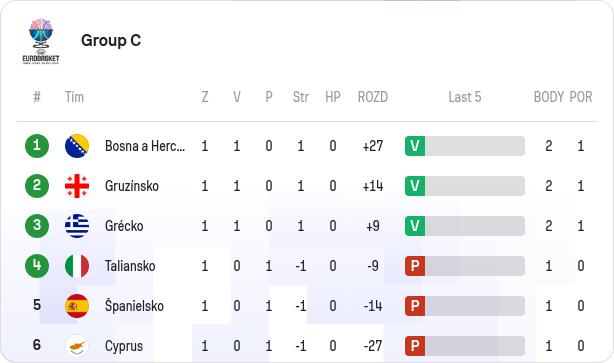Click the Cyprus flag icon
The height and width of the screenshot is (363, 614).
(x=77, y=346)
